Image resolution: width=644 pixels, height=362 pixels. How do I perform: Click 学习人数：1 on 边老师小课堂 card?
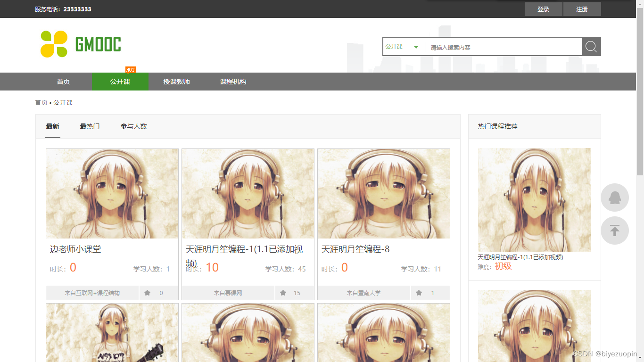tap(151, 269)
